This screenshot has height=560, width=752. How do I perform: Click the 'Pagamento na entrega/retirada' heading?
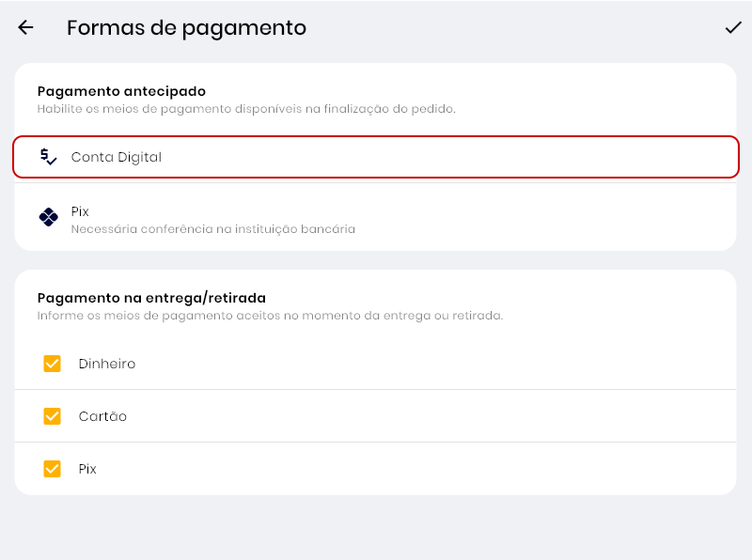(x=151, y=298)
